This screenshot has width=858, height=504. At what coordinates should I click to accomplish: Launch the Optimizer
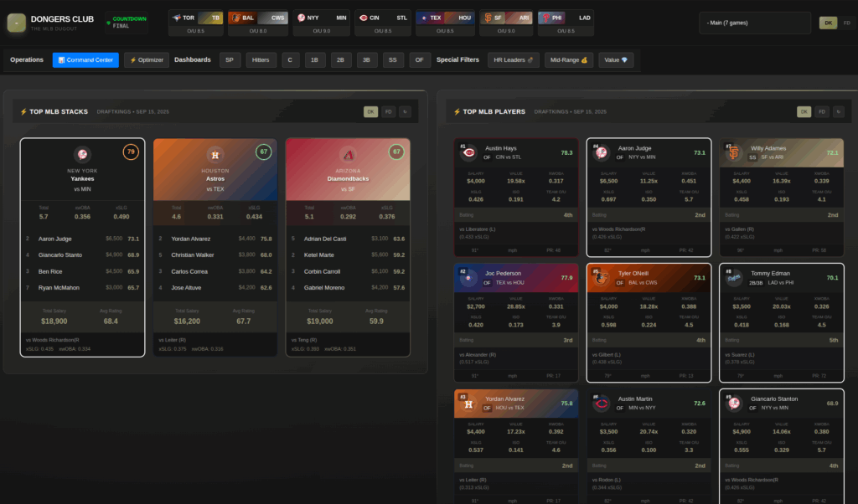[x=147, y=60]
